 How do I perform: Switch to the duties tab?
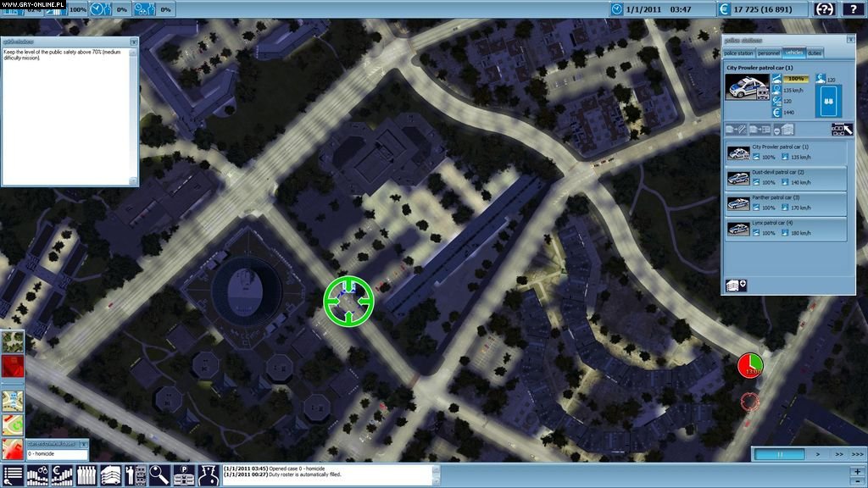click(x=815, y=53)
